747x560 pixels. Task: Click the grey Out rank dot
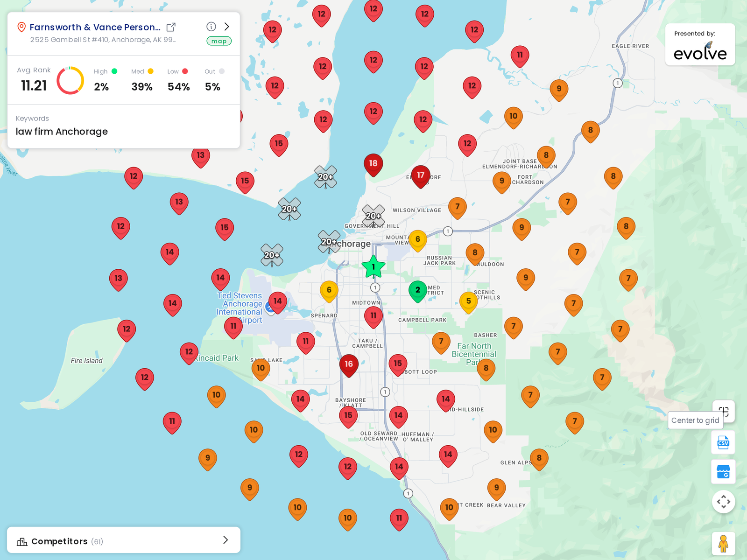[222, 71]
